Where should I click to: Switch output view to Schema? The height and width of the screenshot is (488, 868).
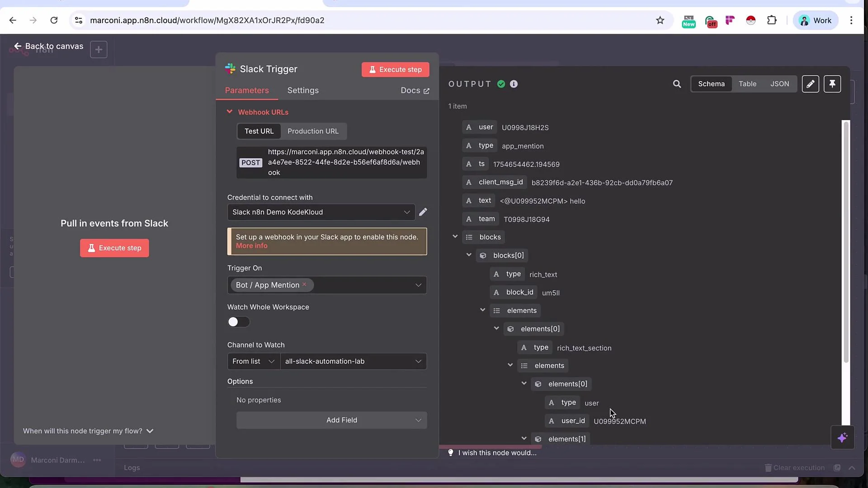[x=711, y=84]
